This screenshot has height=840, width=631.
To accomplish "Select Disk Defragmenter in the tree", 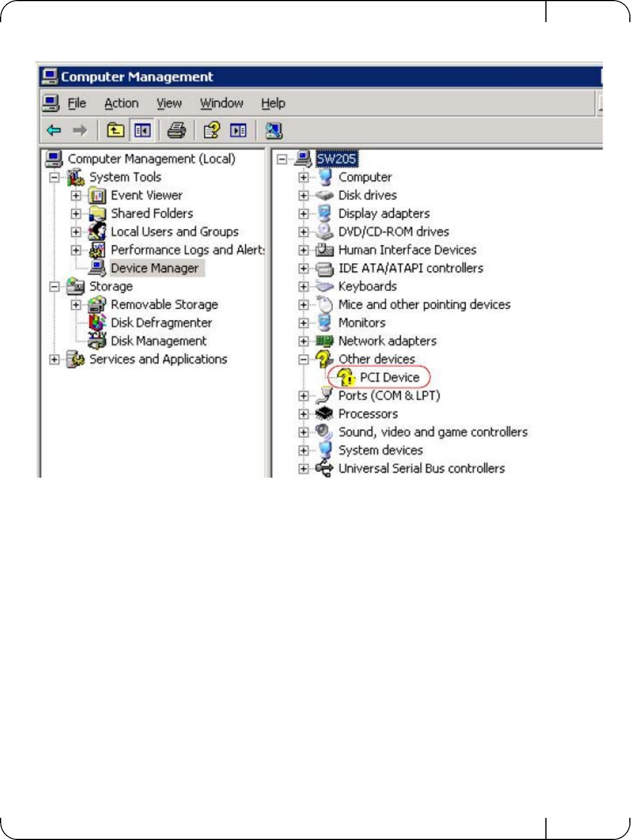I will (x=161, y=323).
